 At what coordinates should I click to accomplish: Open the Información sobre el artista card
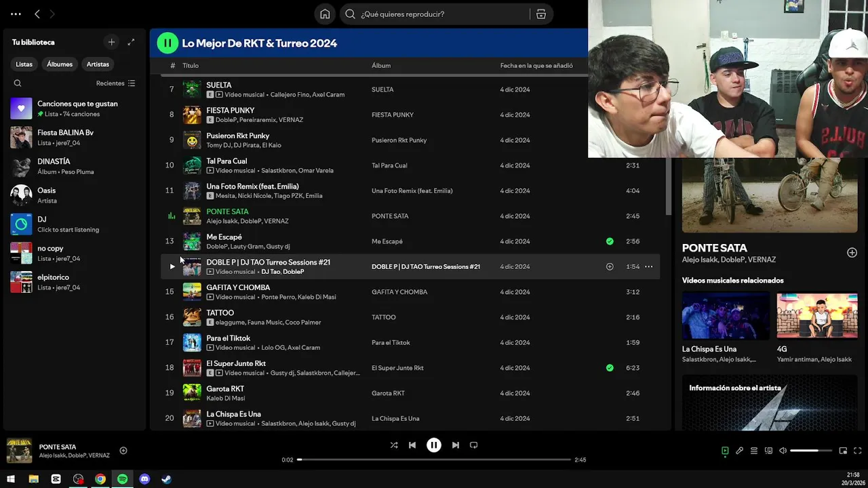[770, 403]
